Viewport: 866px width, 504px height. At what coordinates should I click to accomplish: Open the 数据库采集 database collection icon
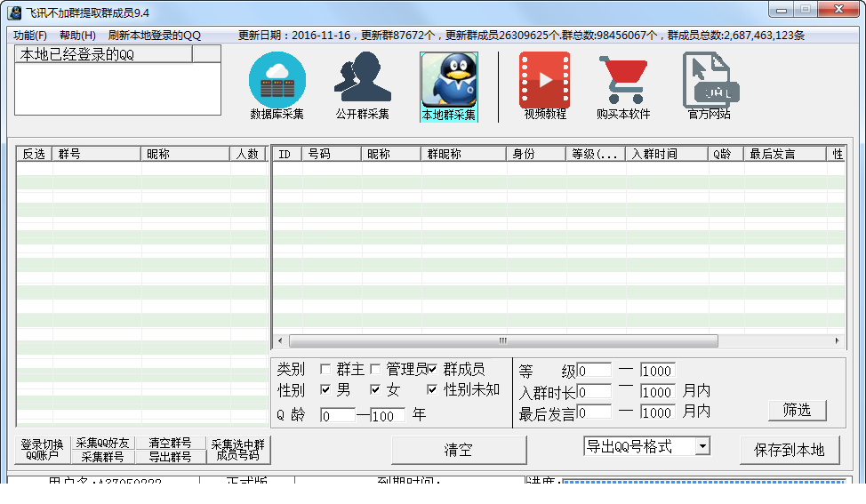point(277,80)
